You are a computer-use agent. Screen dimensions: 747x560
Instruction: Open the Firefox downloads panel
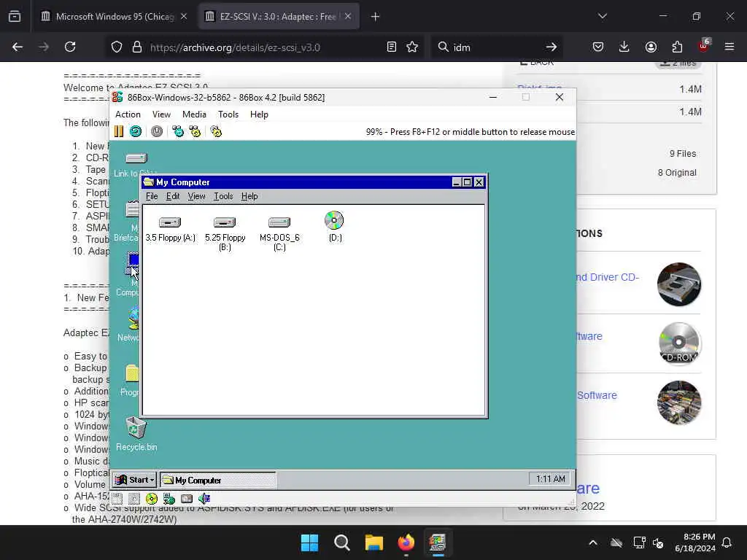[624, 47]
